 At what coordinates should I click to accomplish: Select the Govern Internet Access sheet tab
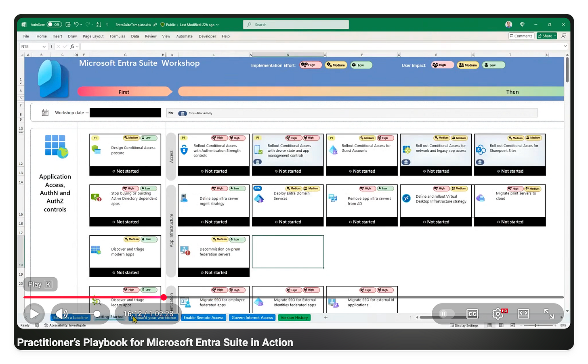(x=252, y=318)
